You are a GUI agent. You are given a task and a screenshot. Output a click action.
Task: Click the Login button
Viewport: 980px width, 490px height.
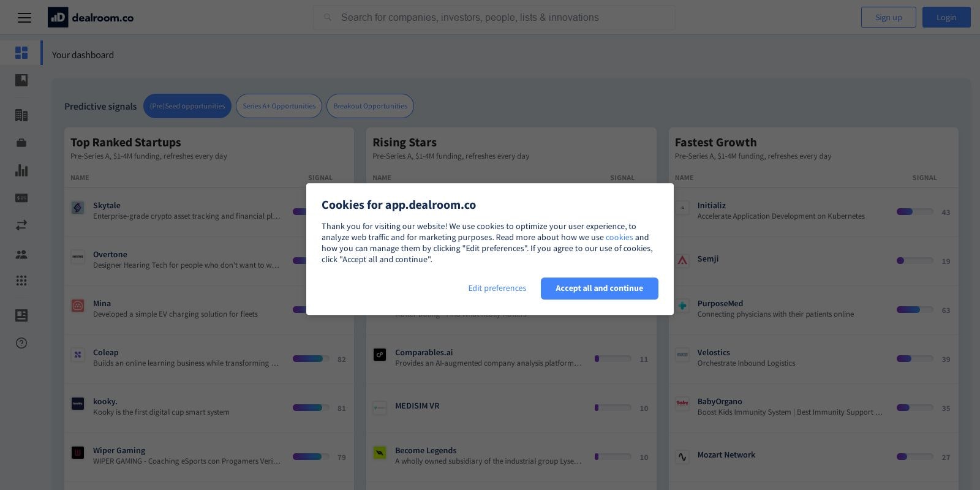[946, 17]
